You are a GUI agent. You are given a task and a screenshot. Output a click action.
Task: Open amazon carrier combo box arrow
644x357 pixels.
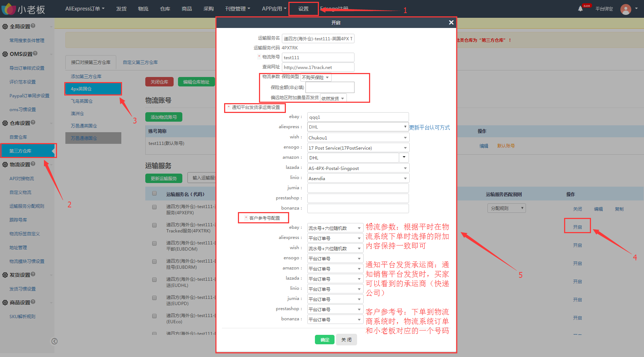tap(404, 157)
